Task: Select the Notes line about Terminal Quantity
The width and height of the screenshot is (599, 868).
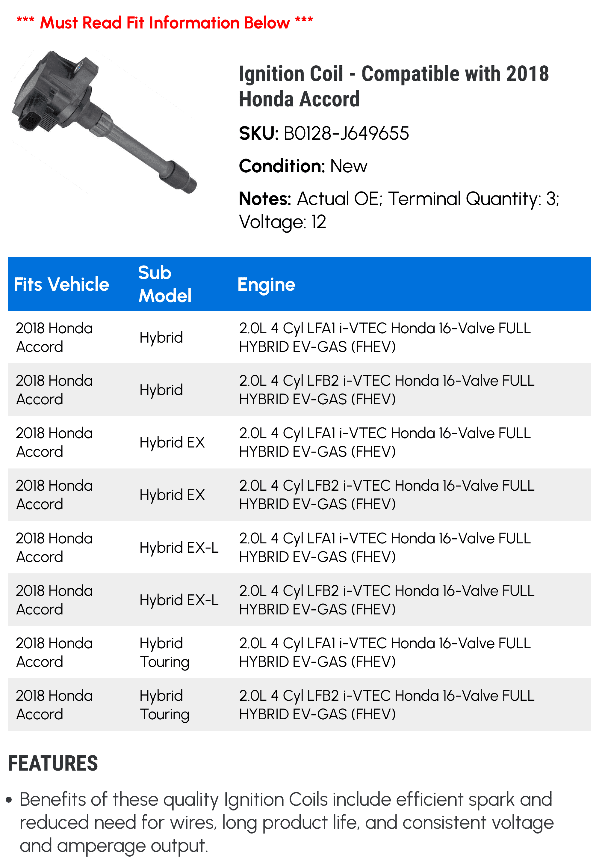Action: (399, 210)
